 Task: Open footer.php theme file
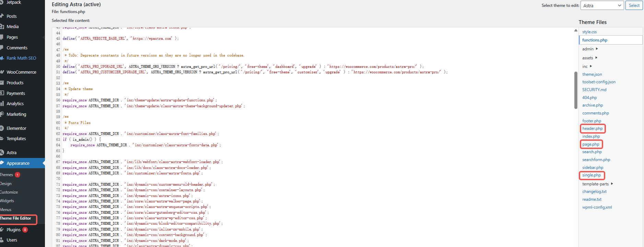592,121
